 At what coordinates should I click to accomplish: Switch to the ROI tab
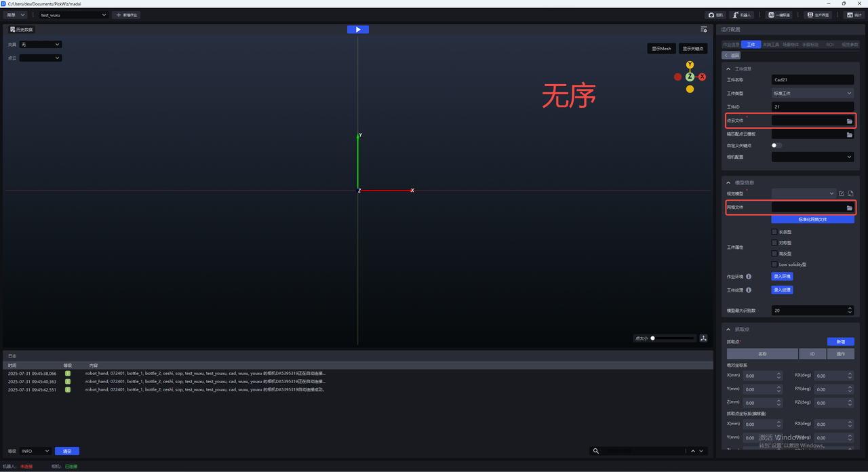(x=829, y=45)
